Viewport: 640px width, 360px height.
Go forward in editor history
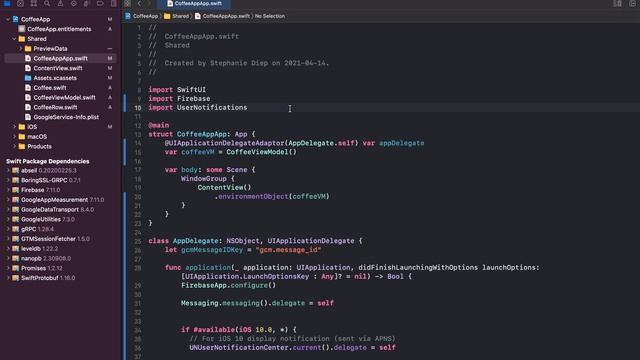(x=149, y=3)
